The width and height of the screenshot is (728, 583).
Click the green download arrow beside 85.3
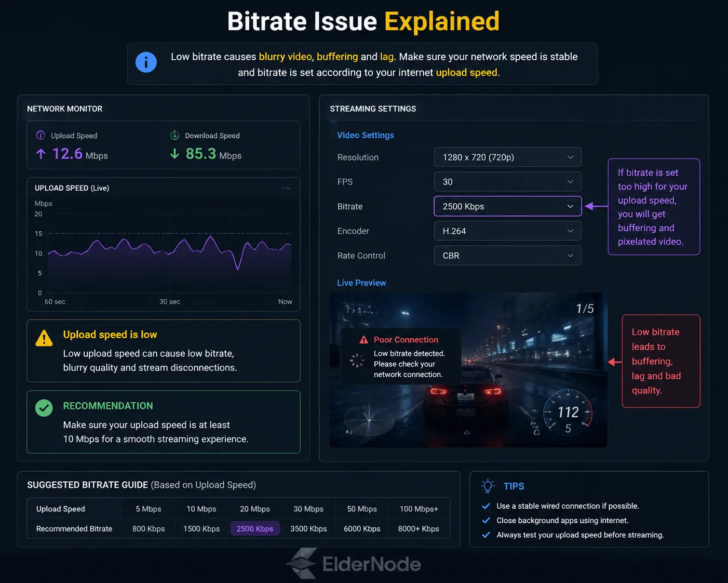coord(175,154)
